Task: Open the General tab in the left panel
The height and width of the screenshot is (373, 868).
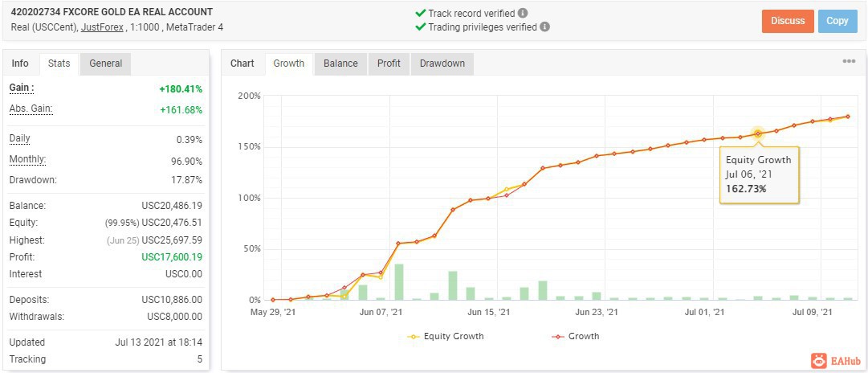Action: [105, 64]
